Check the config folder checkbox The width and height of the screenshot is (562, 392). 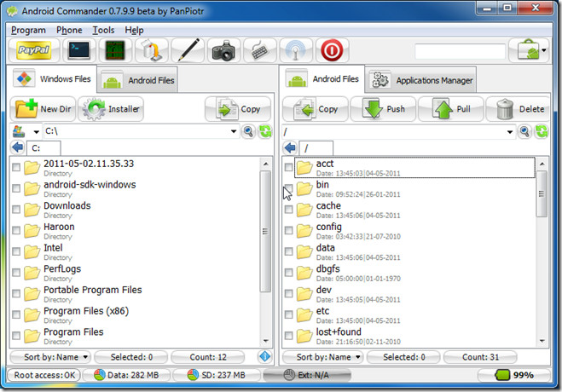[288, 231]
